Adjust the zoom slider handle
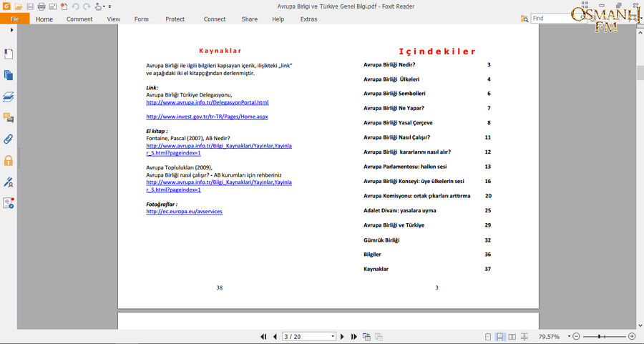Image resolution: width=644 pixels, height=344 pixels. 599,337
